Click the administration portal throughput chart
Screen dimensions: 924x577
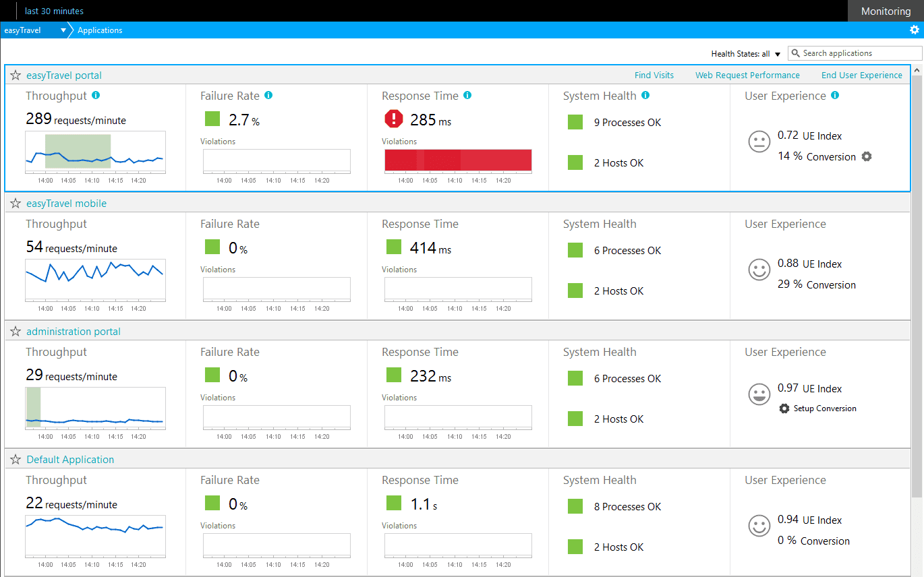coord(95,408)
